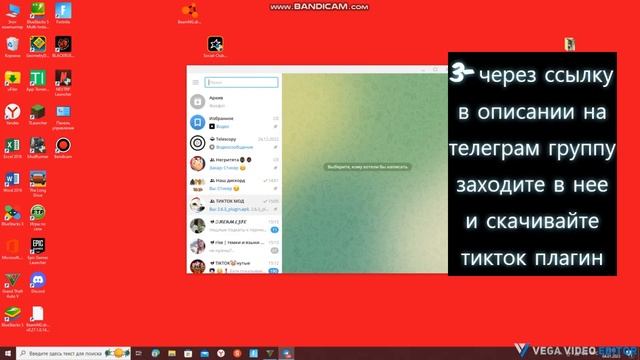The width and height of the screenshot is (640, 360).
Task: Open the BLACKRUSSIA desktop shortcut
Action: click(63, 47)
